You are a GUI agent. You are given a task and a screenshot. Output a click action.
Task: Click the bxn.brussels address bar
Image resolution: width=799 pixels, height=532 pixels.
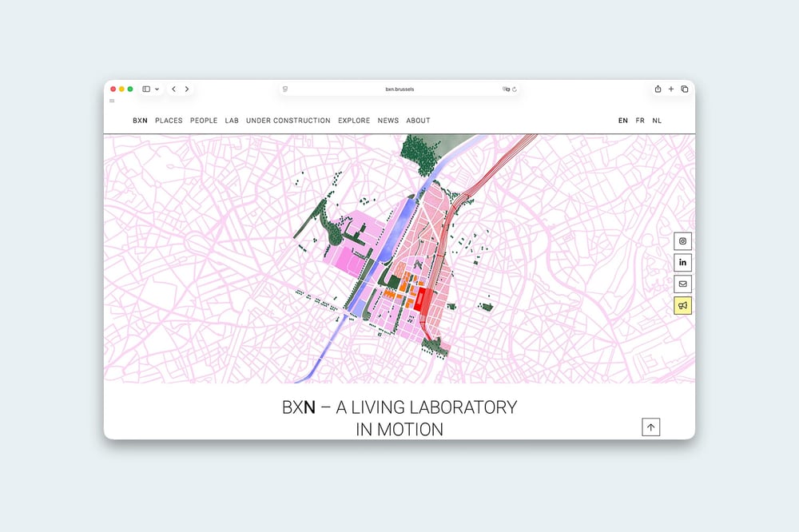[399, 89]
